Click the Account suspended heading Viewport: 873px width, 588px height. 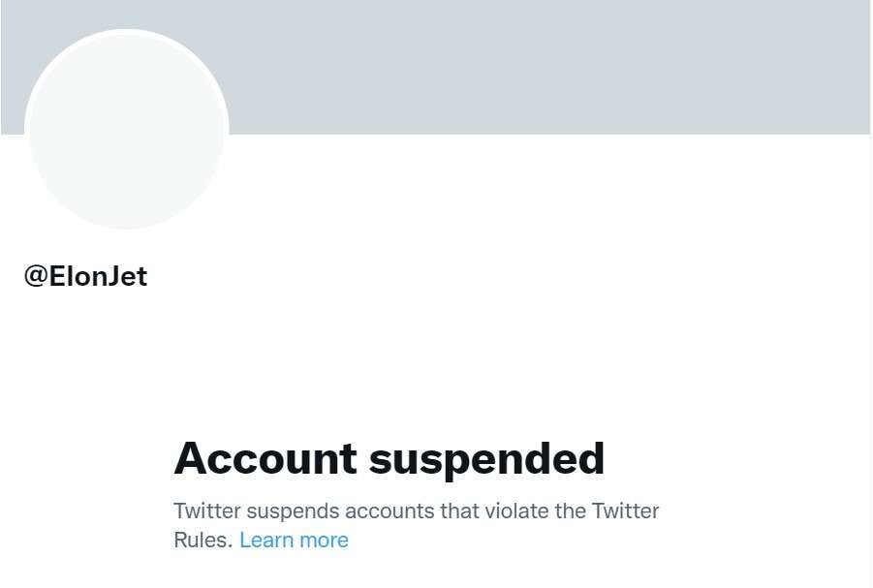point(390,459)
